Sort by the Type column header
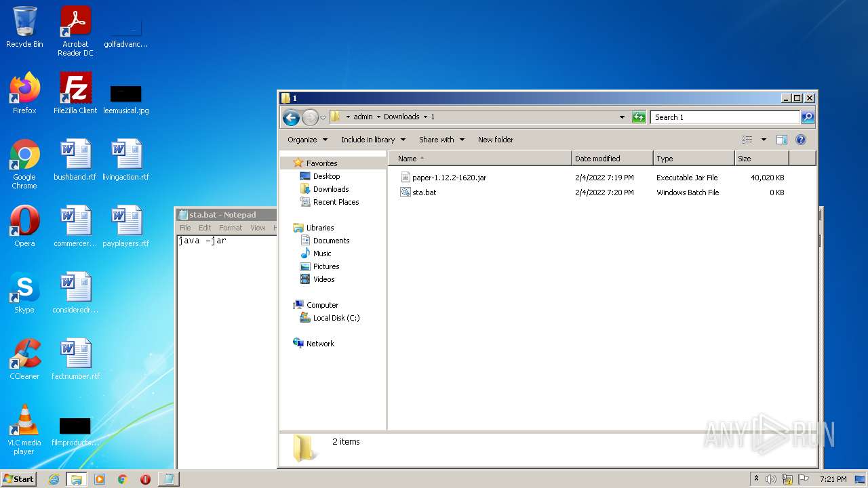This screenshot has width=868, height=488. (694, 159)
